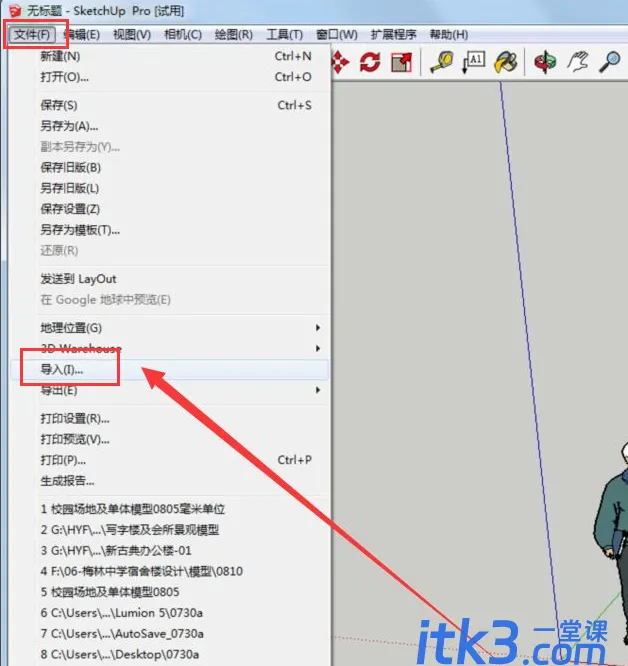Select the Scale tool icon

(x=401, y=63)
